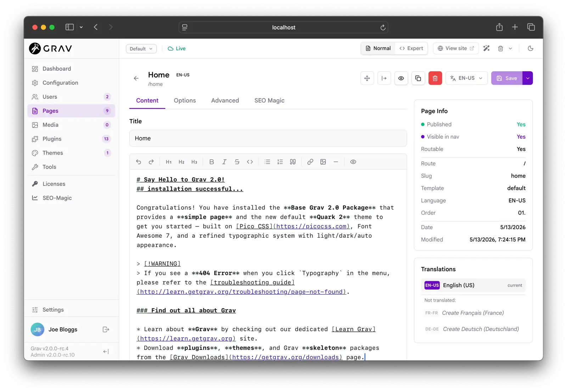The height and width of the screenshot is (392, 567).
Task: Switch to Expert editing mode
Action: (x=411, y=49)
